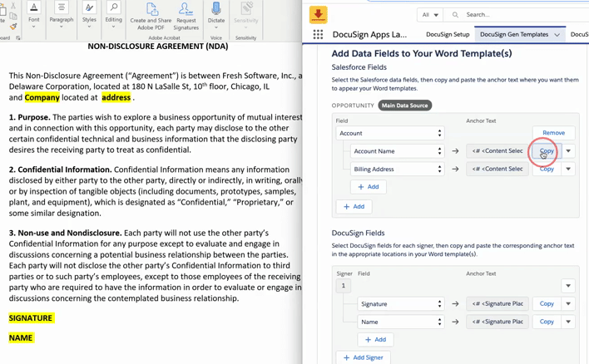Open the Styles gallery
The width and height of the screenshot is (589, 364).
coord(89,14)
